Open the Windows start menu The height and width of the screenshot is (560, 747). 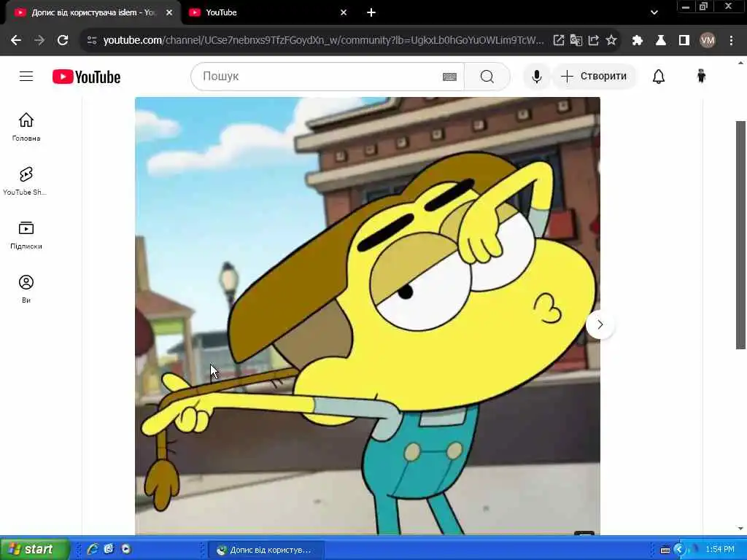click(x=35, y=549)
